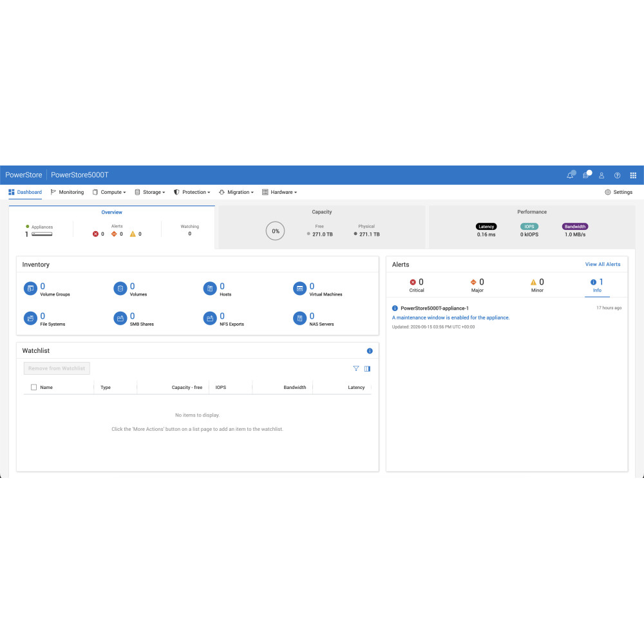
Task: Click '271.1 TB' physical capacity value
Action: [369, 234]
